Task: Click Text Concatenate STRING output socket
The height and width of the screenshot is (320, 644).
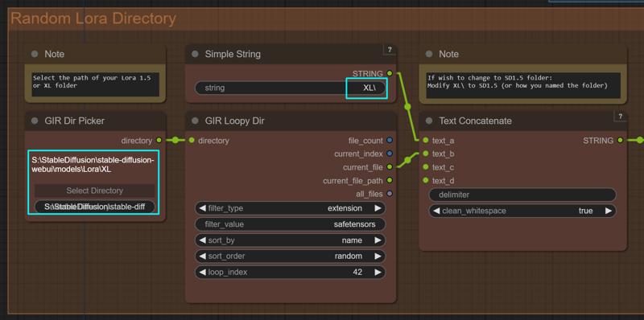Action: [x=620, y=141]
